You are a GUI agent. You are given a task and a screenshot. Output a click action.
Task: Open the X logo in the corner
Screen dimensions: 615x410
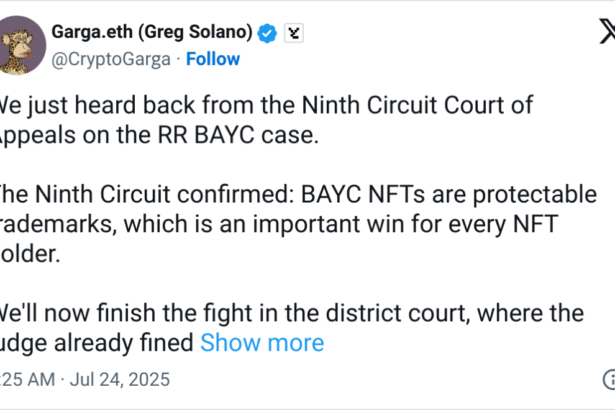[603, 32]
